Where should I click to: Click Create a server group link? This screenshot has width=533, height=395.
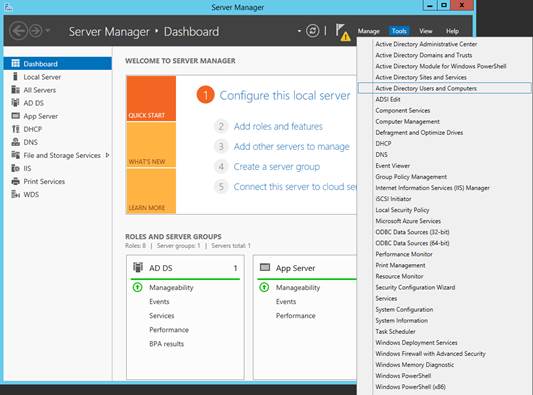277,167
